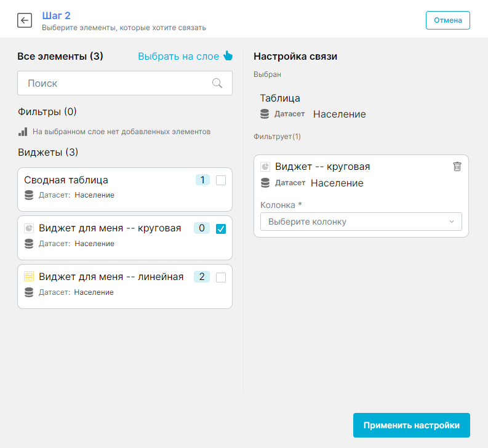This screenshot has height=448, width=488.
Task: Open the Выберите колонку dropdown
Action: 361,222
